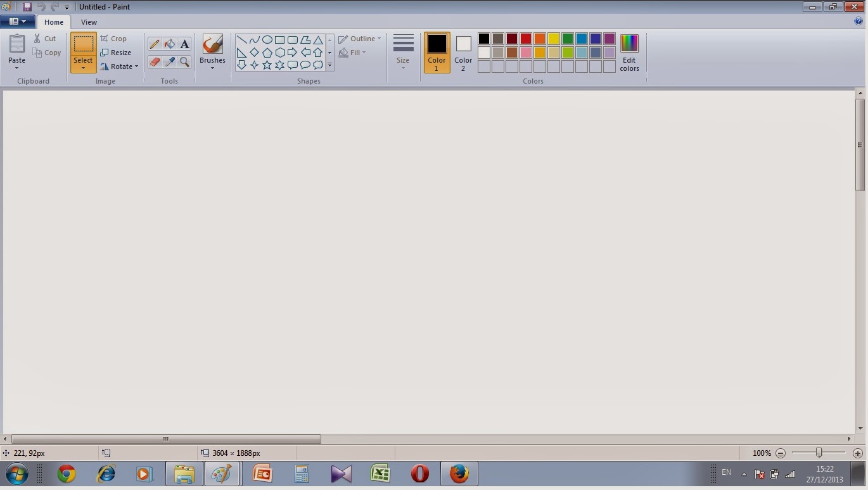
Task: Open Google Chrome from the taskbar
Action: click(66, 474)
